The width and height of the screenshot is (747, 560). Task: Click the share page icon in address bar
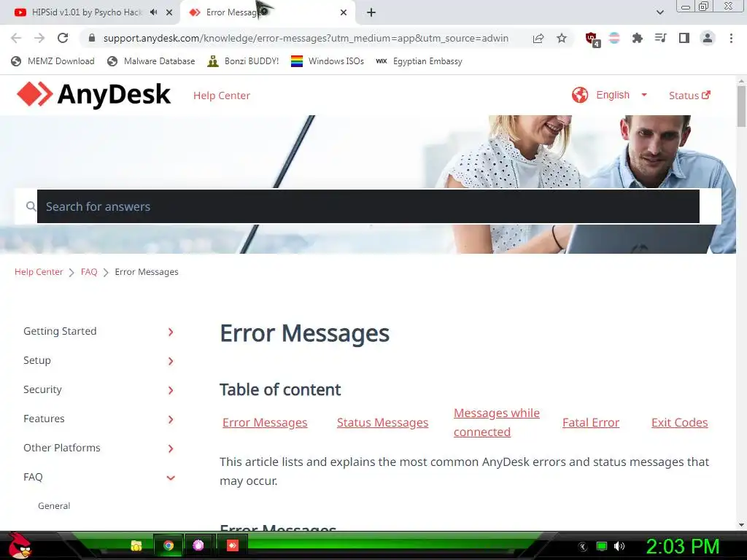tap(538, 38)
